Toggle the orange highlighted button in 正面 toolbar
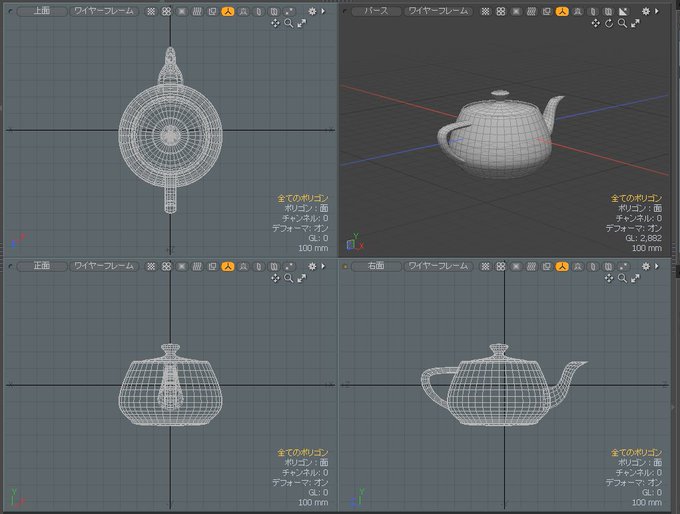 (228, 266)
